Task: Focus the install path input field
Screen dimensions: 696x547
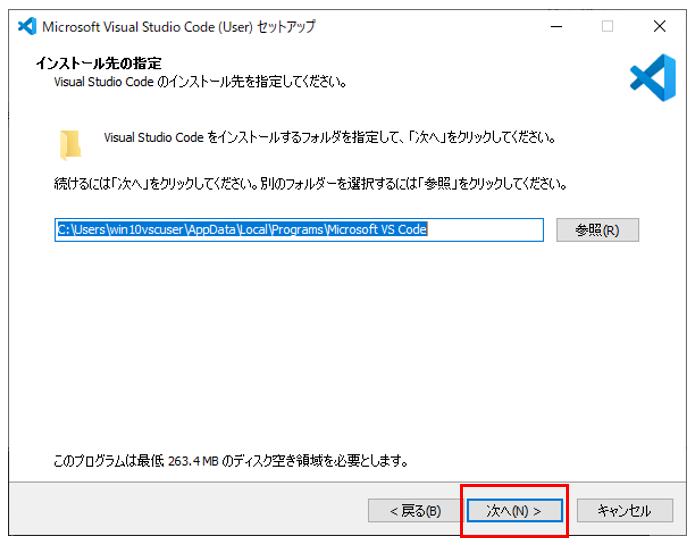Action: 299,230
